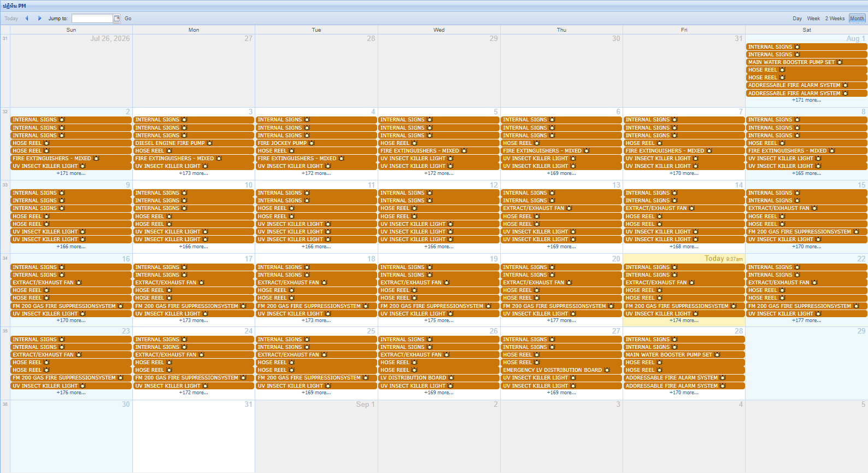The height and width of the screenshot is (473, 868).
Task: Focus the Jump to date field
Action: point(92,19)
